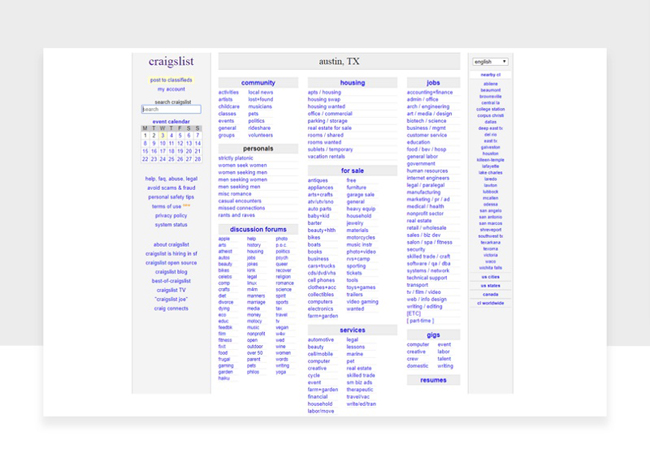The width and height of the screenshot is (650, 462).
Task: Open the jobs section header
Action: 433,83
